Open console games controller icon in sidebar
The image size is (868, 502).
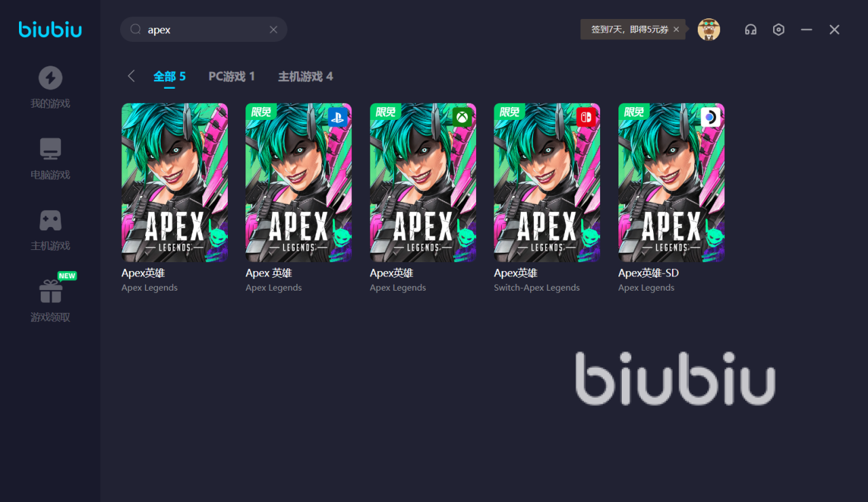pyautogui.click(x=50, y=220)
